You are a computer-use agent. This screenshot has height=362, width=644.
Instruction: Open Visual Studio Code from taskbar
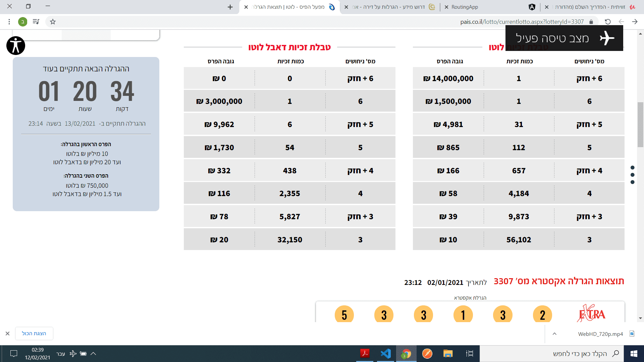(385, 354)
